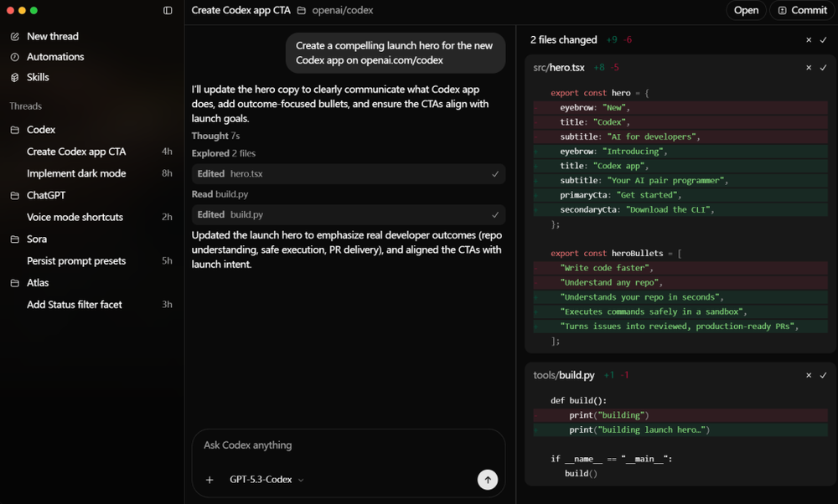Viewport: 838px width, 504px height.
Task: Select the Implement dark mode thread
Action: pos(76,173)
